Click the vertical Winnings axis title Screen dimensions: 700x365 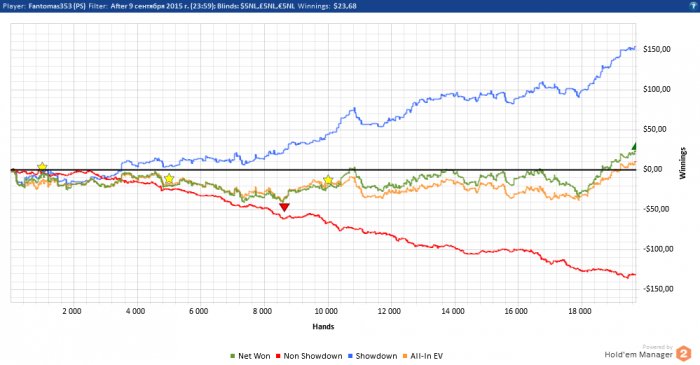point(682,163)
